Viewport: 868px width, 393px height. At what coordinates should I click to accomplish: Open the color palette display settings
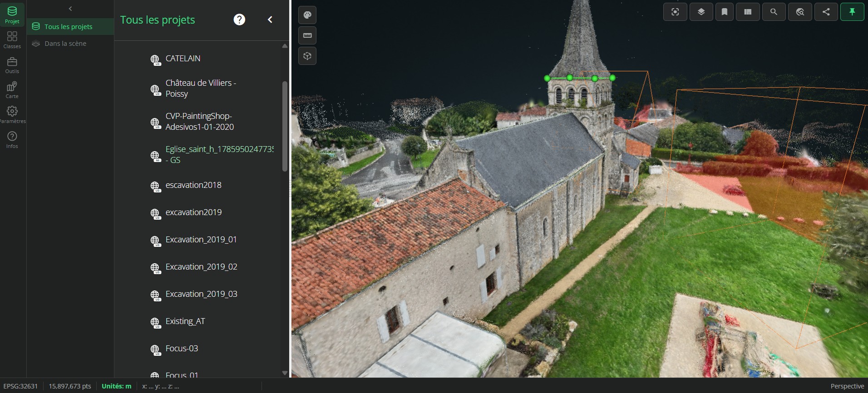pos(307,15)
